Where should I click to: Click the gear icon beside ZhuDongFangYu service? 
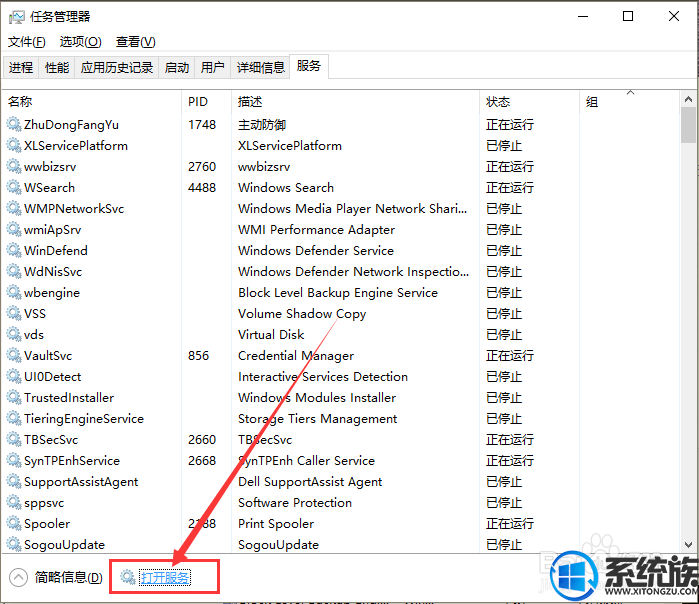point(14,124)
